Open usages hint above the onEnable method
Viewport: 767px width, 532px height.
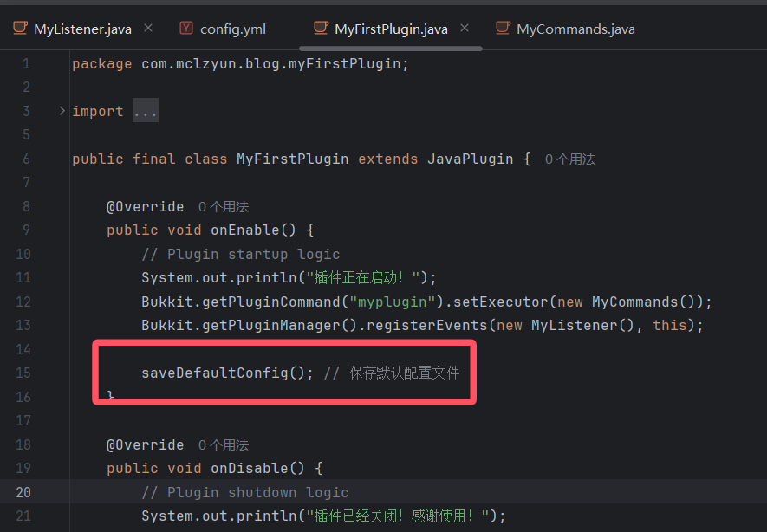click(x=224, y=206)
